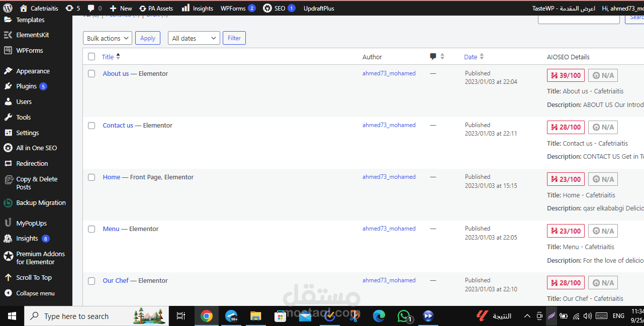
Task: Click the N/A badge in Home row
Action: 603,179
